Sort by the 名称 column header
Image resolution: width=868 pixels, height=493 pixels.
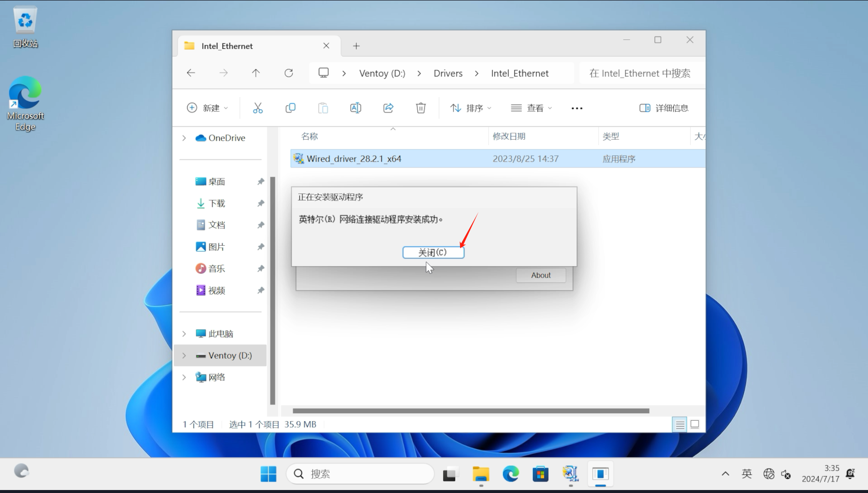point(310,136)
